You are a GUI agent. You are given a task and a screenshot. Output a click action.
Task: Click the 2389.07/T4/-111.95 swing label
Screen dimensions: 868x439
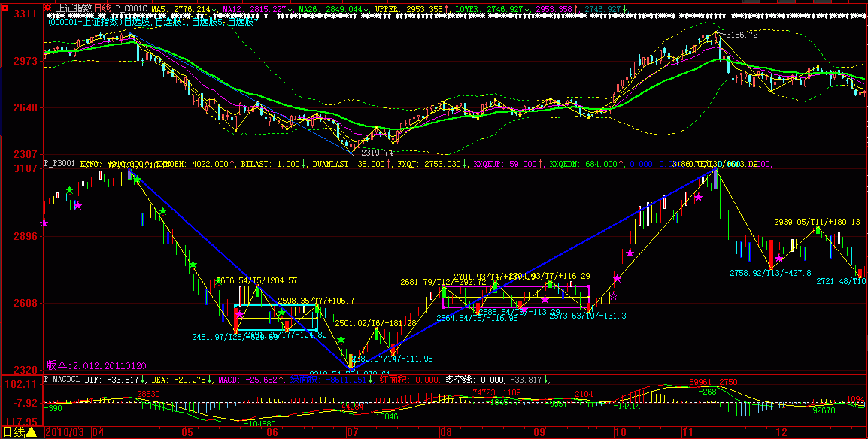pyautogui.click(x=393, y=359)
